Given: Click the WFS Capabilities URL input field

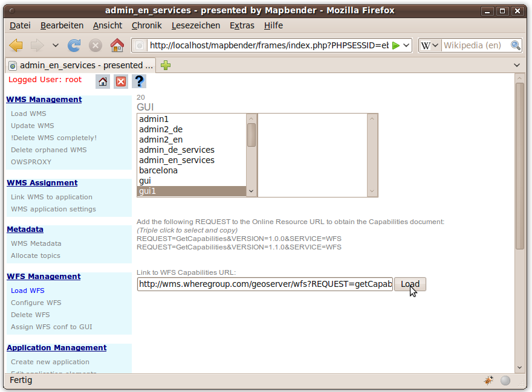Looking at the screenshot, I should (x=265, y=284).
